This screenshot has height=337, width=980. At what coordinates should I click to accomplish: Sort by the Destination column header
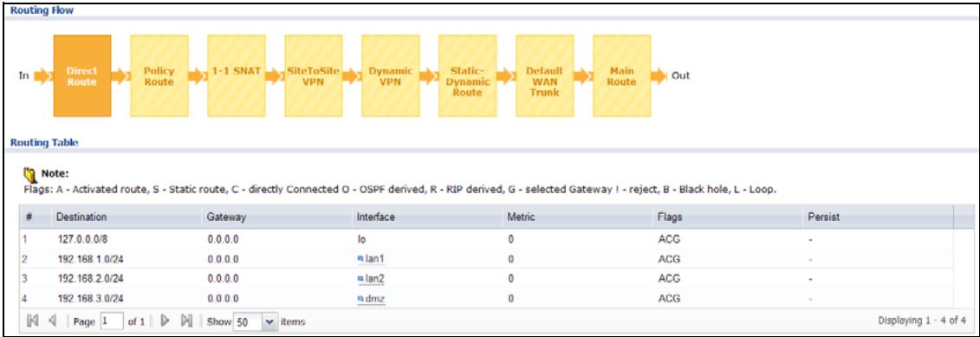(x=81, y=217)
